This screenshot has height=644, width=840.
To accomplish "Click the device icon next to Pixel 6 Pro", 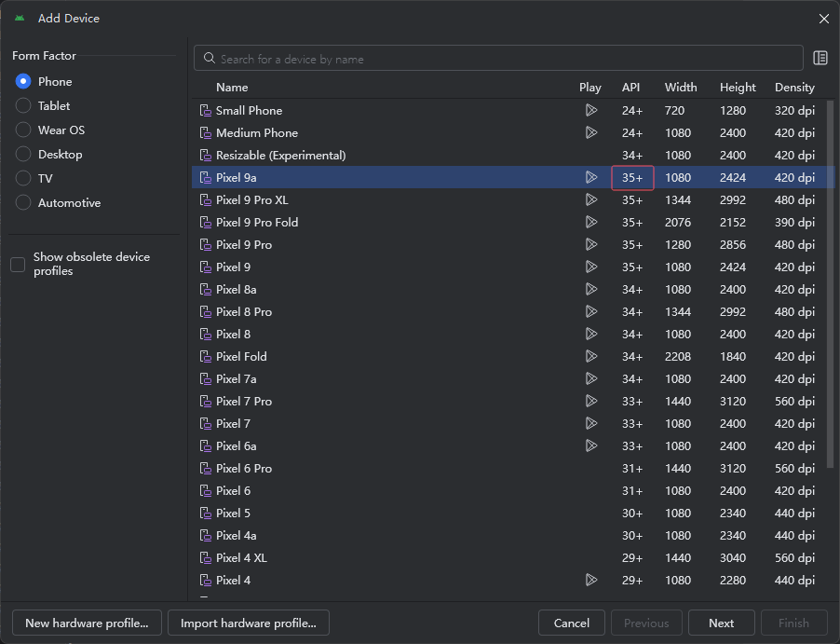I will coord(206,469).
